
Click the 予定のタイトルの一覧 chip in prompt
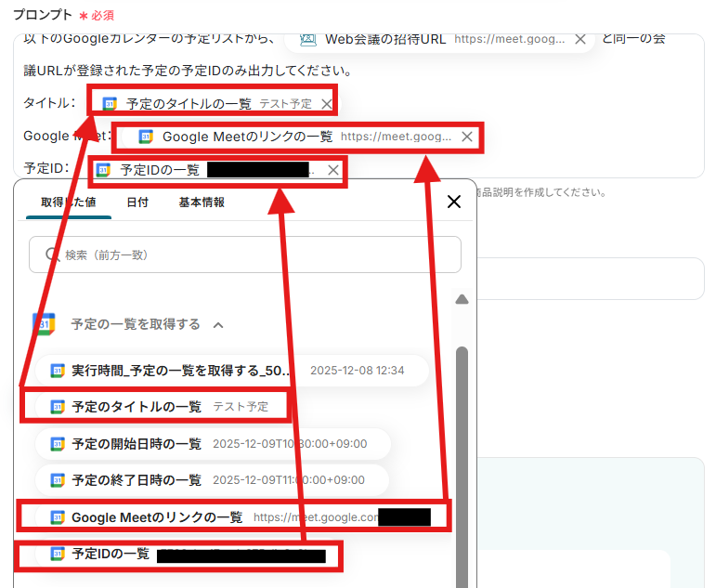[215, 104]
